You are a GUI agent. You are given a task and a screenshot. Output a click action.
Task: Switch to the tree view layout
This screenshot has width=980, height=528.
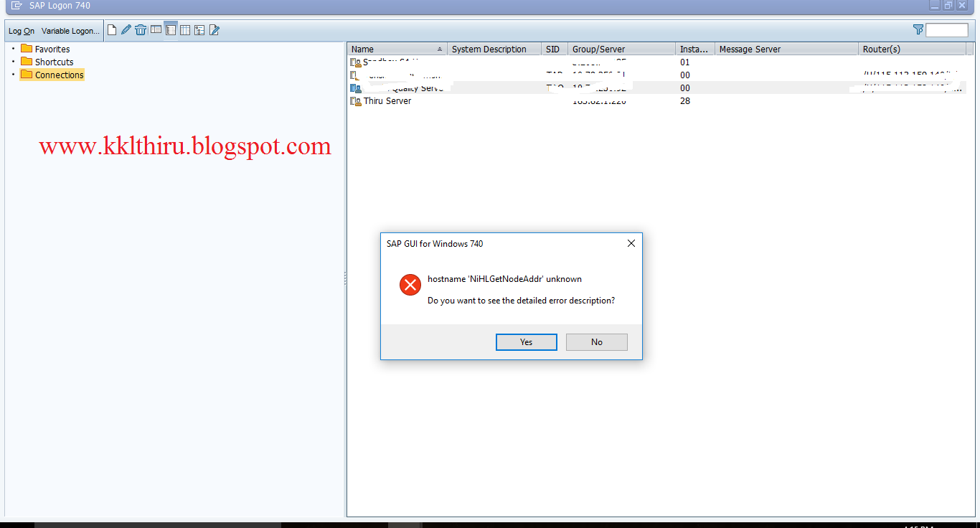199,29
